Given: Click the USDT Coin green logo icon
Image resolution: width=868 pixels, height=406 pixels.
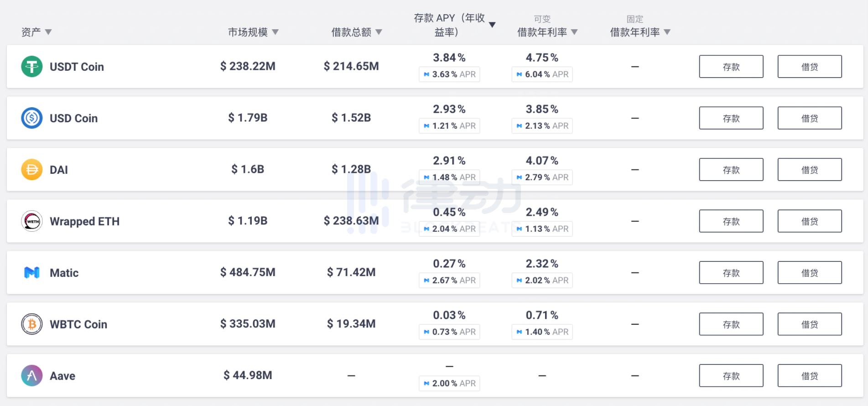Looking at the screenshot, I should 32,67.
